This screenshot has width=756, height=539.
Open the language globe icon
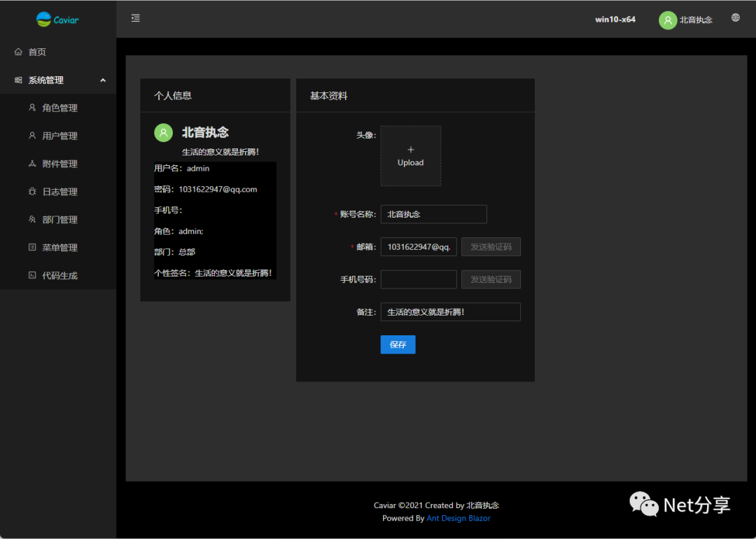pyautogui.click(x=735, y=17)
